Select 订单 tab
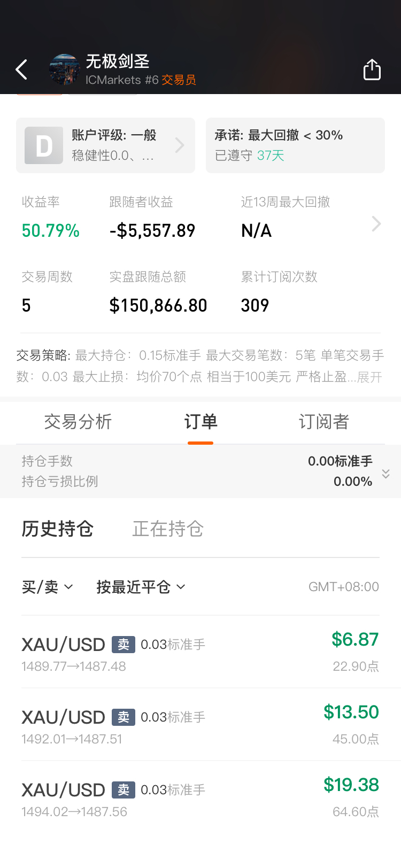The height and width of the screenshot is (868, 401). point(200,422)
